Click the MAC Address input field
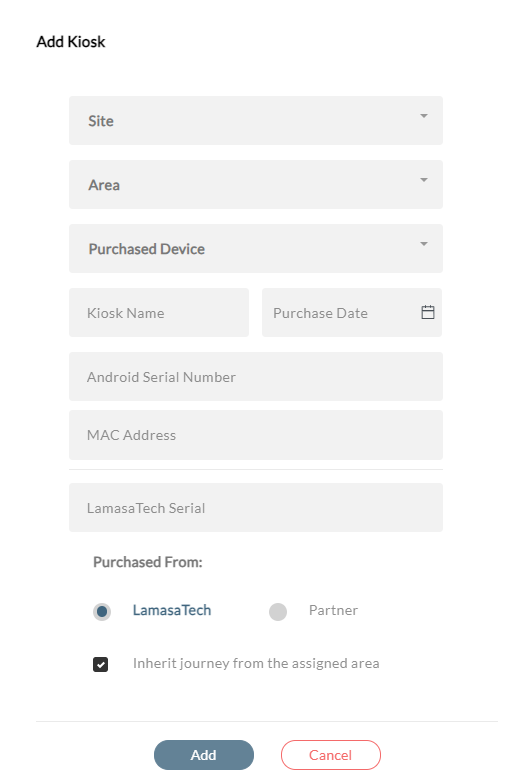Screen dimensions: 526x781 pyautogui.click(x=256, y=435)
